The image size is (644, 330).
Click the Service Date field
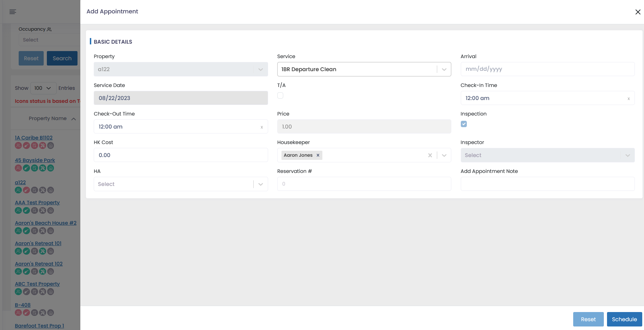coord(181,98)
